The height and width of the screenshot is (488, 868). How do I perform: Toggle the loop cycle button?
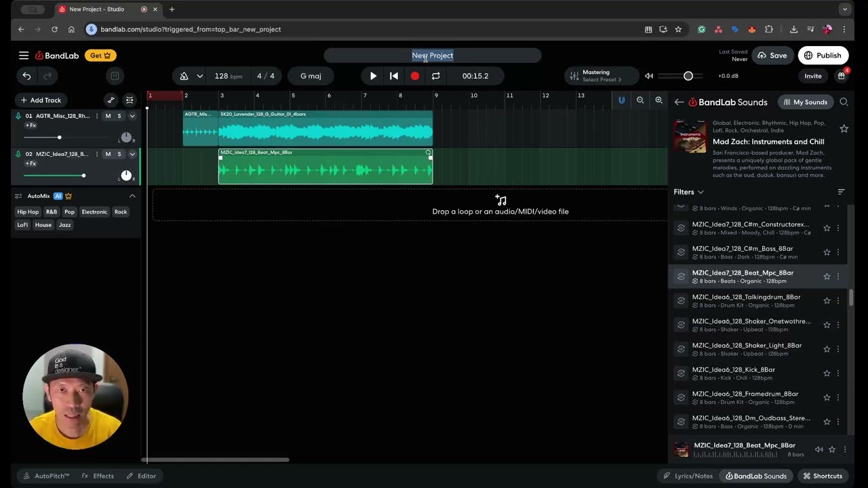tap(436, 76)
